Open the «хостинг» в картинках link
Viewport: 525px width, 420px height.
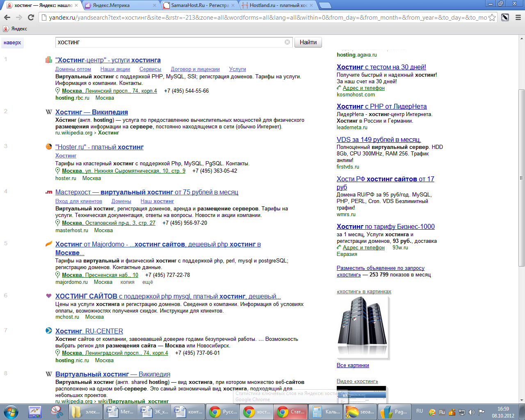pyautogui.click(x=364, y=292)
